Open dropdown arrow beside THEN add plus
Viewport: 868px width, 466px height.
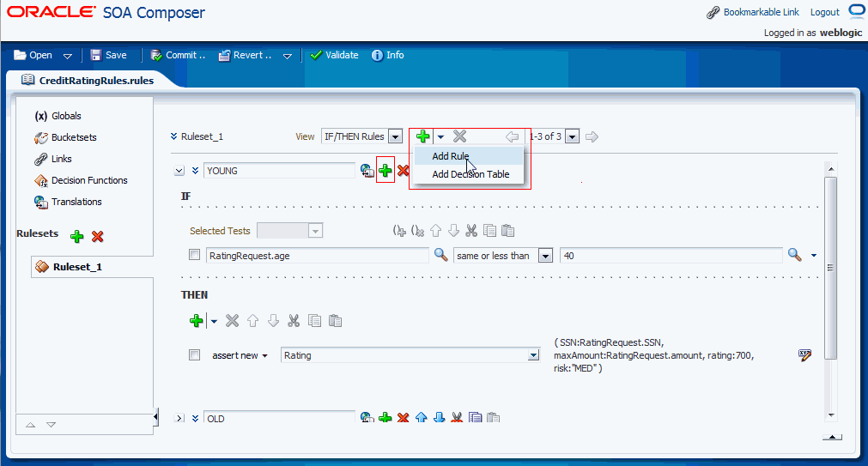point(214,321)
